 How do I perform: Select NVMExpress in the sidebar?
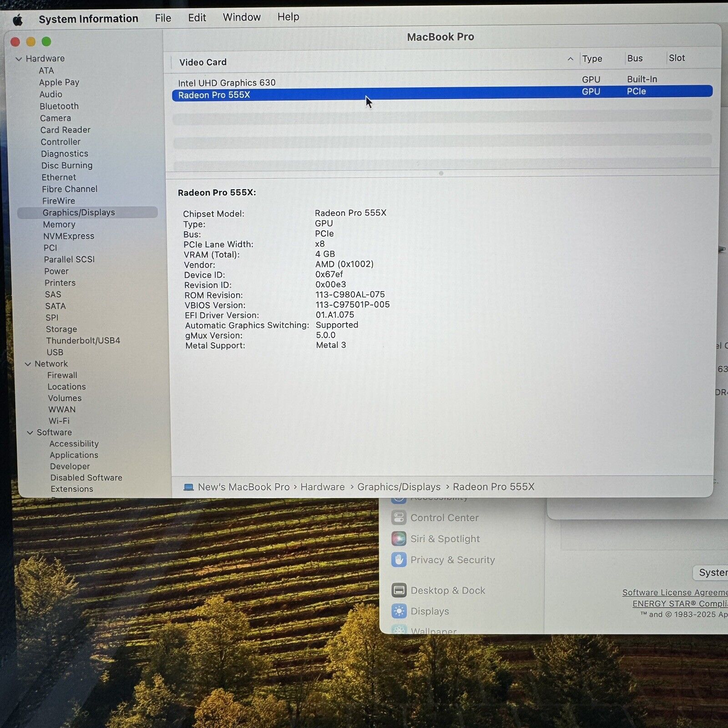[x=69, y=236]
